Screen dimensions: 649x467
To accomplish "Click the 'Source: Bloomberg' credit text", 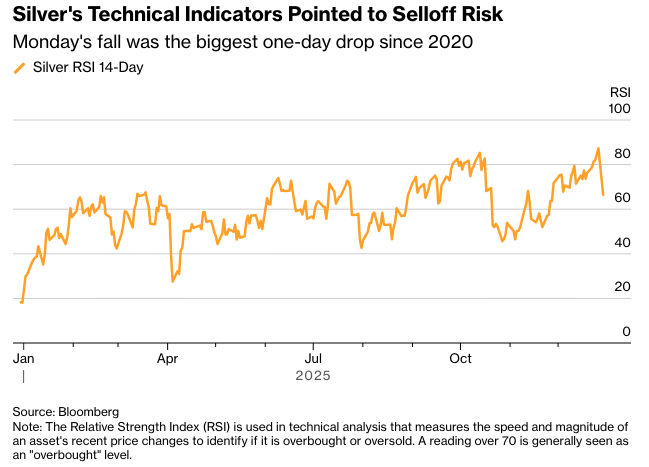I will [x=66, y=411].
